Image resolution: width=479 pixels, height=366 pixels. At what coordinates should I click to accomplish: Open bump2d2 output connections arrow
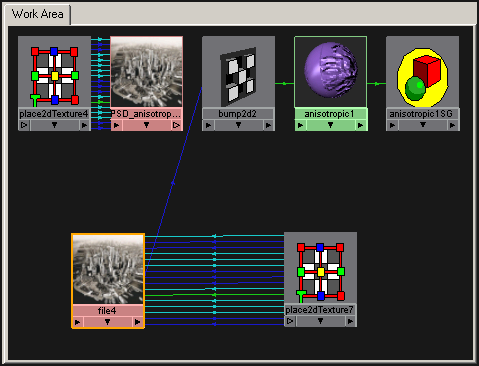click(268, 125)
